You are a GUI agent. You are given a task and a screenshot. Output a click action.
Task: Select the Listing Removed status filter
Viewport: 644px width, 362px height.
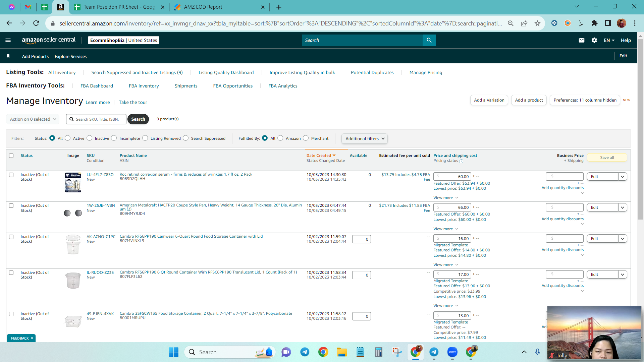tap(145, 138)
